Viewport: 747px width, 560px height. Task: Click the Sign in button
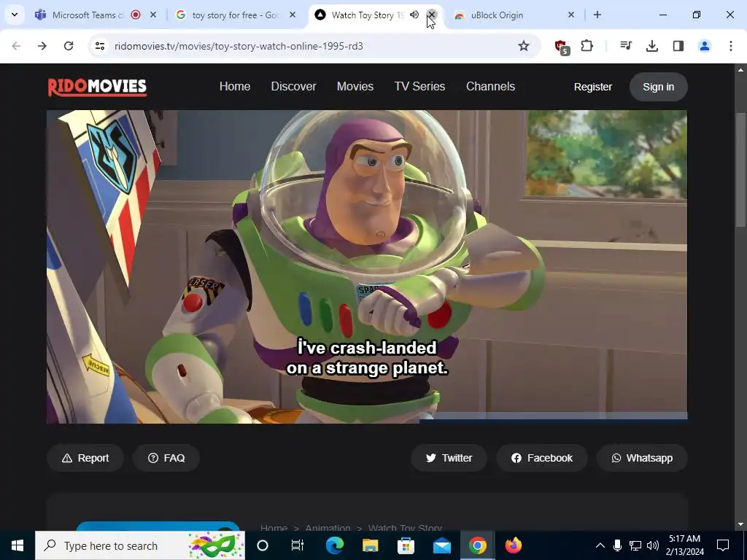coord(659,87)
